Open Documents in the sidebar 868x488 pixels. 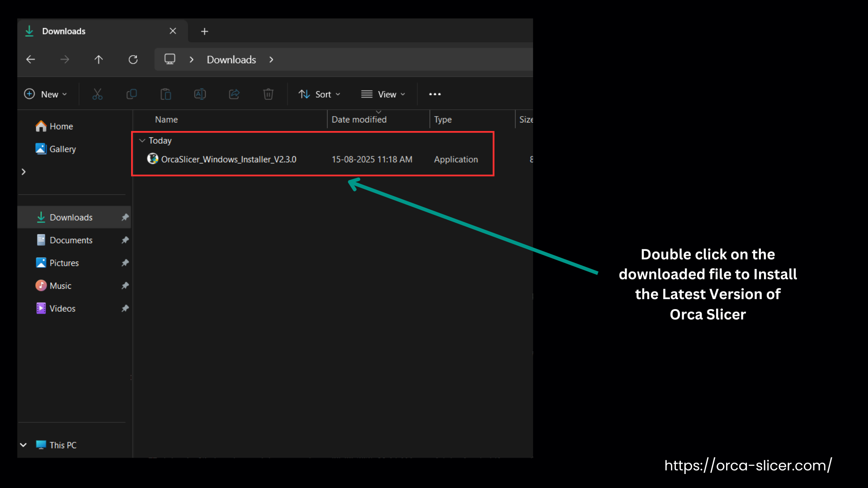(x=64, y=240)
